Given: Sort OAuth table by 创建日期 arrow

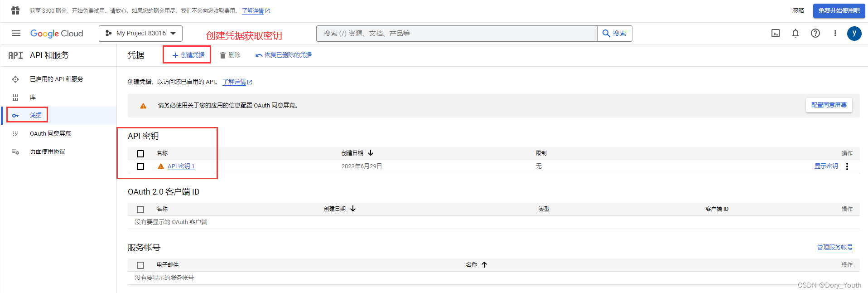Looking at the screenshot, I should pos(353,209).
